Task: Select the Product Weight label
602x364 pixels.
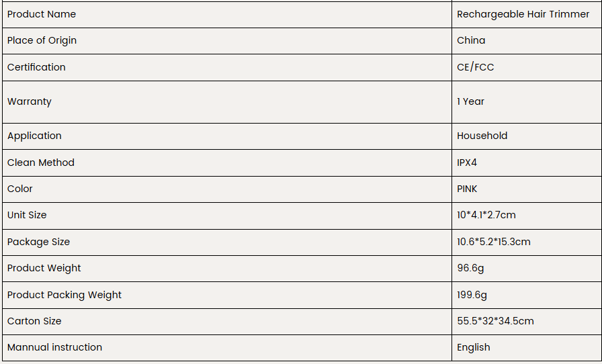Action: (x=44, y=268)
